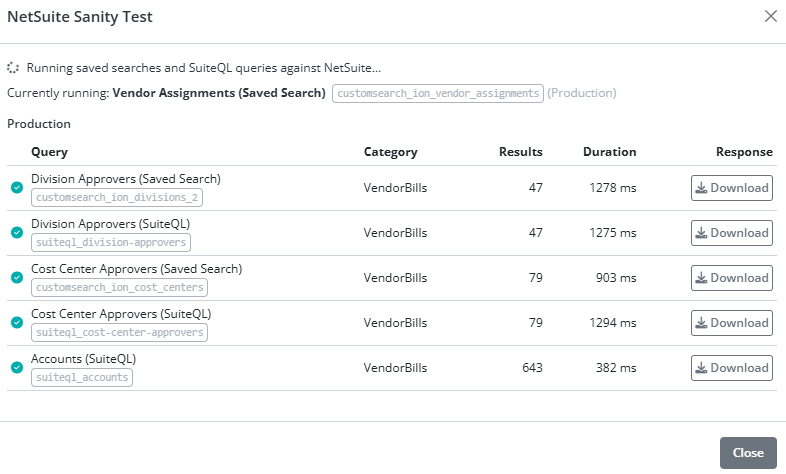This screenshot has height=474, width=786.
Task: Click the Close button at the bottom
Action: 748,452
